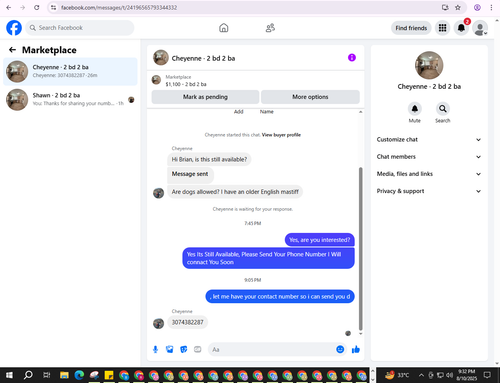
Task: Search in conversation with magnifier icon
Action: click(443, 109)
